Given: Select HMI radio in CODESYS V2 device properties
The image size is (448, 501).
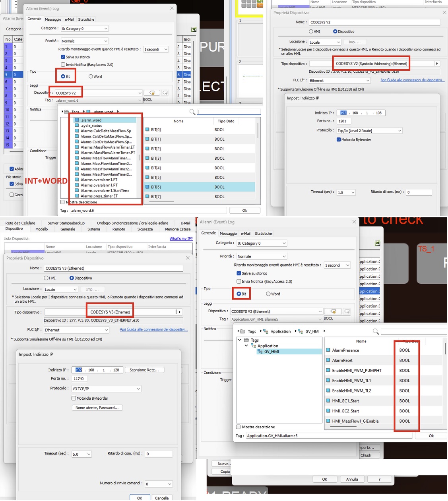Looking at the screenshot, I should tap(311, 31).
